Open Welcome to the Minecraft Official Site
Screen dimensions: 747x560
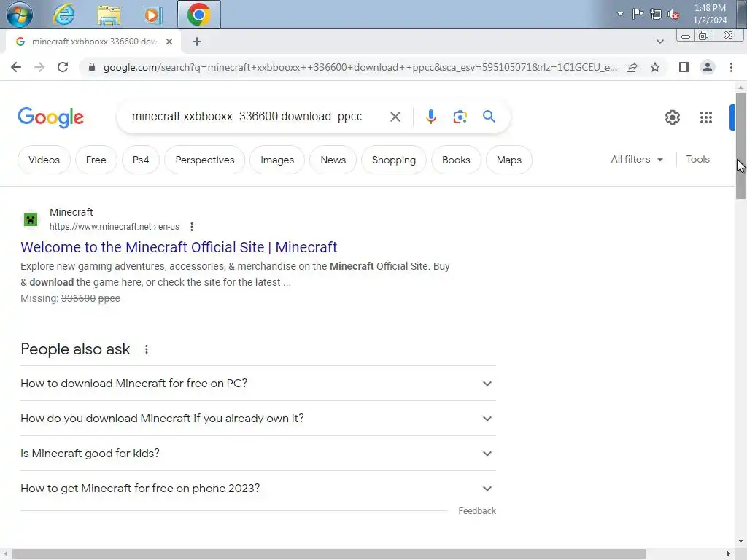click(x=179, y=247)
